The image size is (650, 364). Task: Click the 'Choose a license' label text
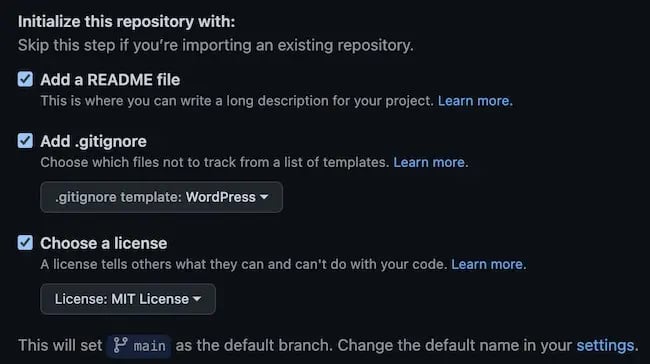pos(104,243)
